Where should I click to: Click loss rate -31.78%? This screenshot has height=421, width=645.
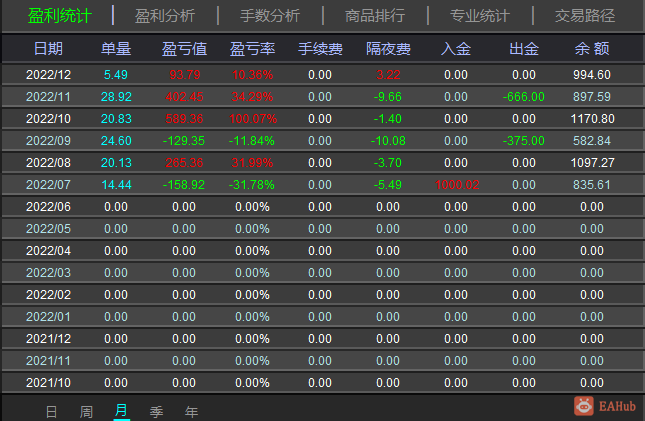pyautogui.click(x=251, y=185)
